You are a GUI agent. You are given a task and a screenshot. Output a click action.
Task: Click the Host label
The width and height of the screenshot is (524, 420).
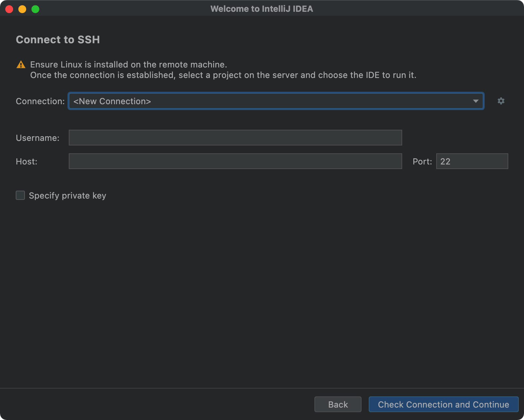tap(27, 162)
